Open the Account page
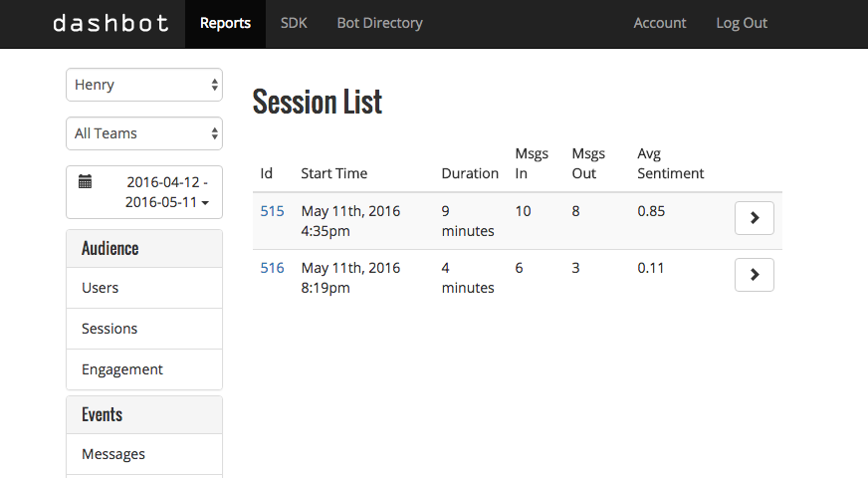868x478 pixels. [x=660, y=23]
